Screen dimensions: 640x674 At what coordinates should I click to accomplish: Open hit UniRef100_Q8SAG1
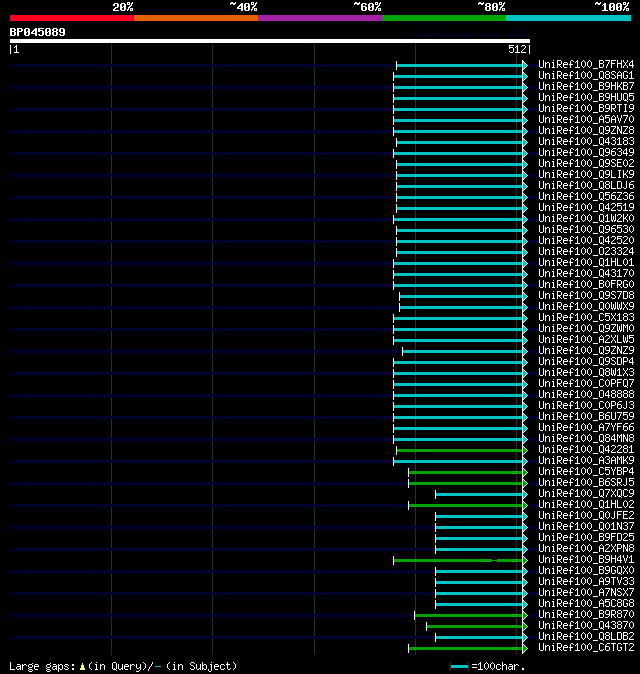tap(586, 76)
